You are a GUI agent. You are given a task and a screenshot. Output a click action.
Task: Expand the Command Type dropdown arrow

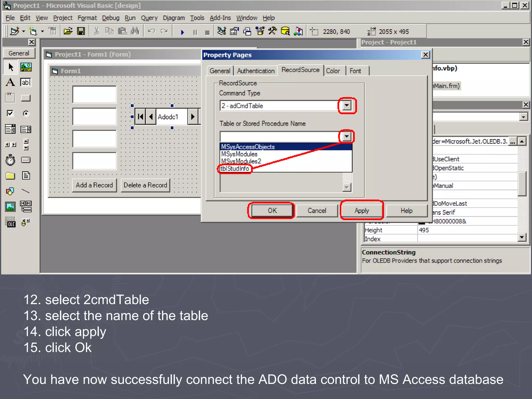[347, 105]
